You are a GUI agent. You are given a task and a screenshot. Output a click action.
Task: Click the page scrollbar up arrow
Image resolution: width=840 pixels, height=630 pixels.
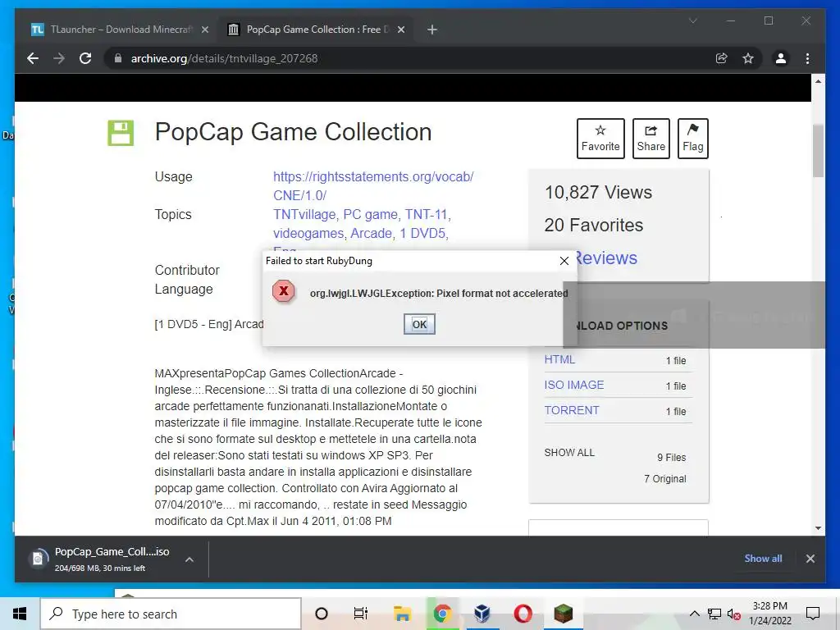[x=818, y=81]
